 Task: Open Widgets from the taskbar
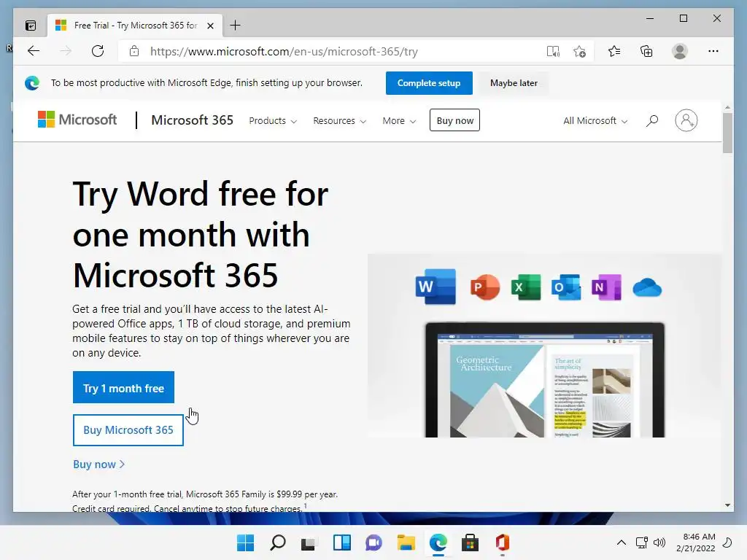(341, 542)
